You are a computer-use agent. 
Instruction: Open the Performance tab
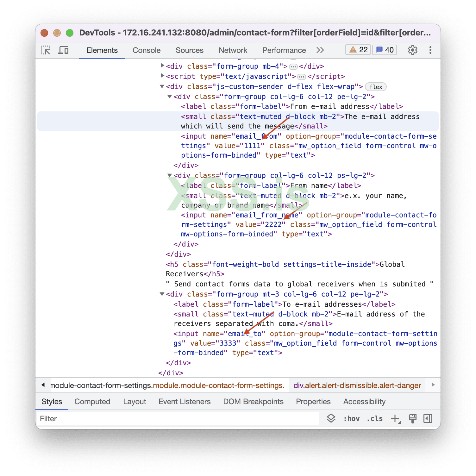pyautogui.click(x=284, y=50)
